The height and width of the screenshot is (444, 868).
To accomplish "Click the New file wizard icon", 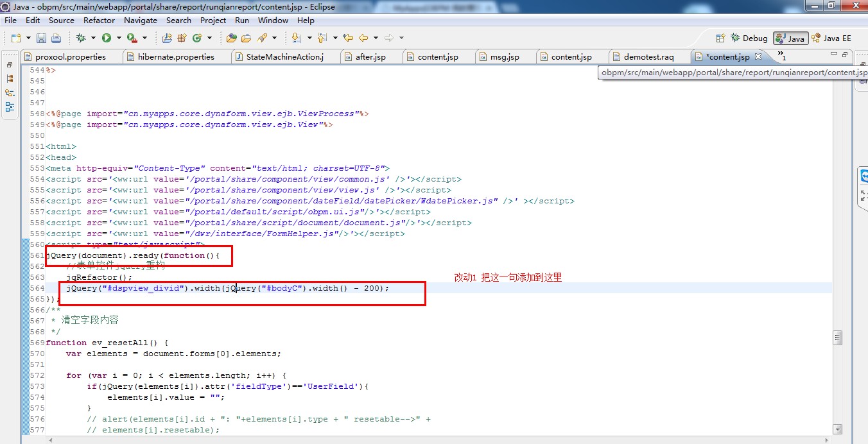I will click(16, 38).
